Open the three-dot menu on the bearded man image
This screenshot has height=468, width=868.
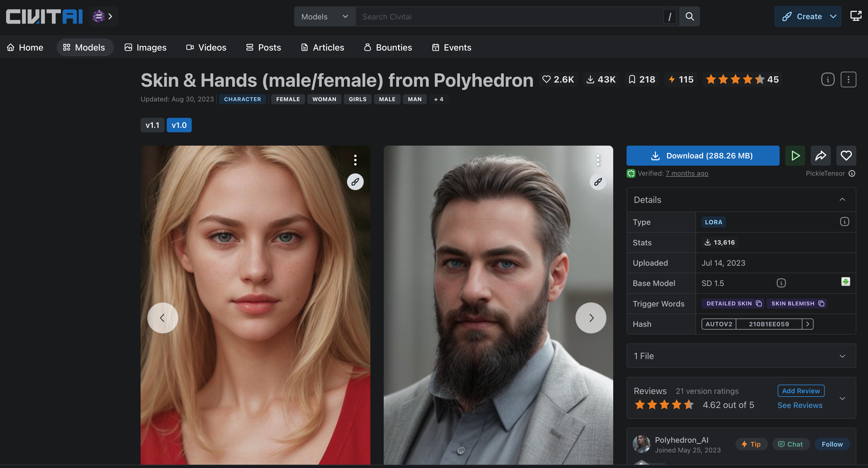tap(598, 160)
